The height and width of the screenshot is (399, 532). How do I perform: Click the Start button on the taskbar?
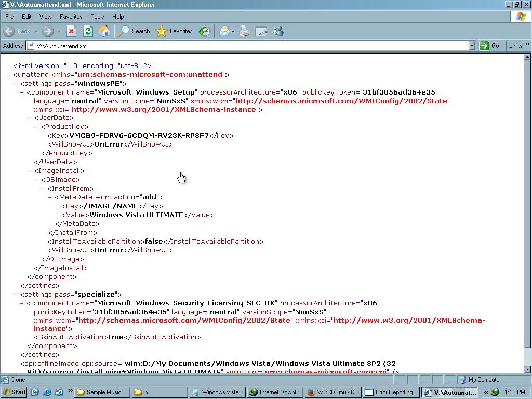click(x=14, y=392)
